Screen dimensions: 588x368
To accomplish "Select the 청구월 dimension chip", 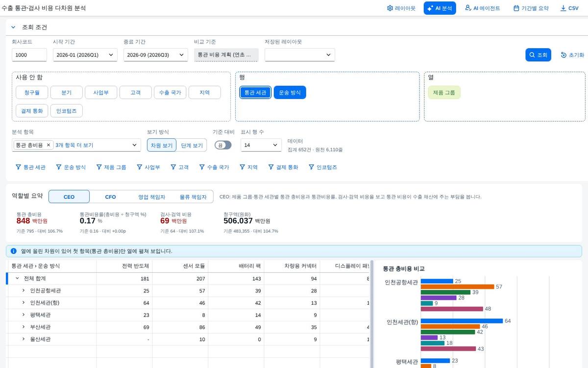I will (x=31, y=92).
